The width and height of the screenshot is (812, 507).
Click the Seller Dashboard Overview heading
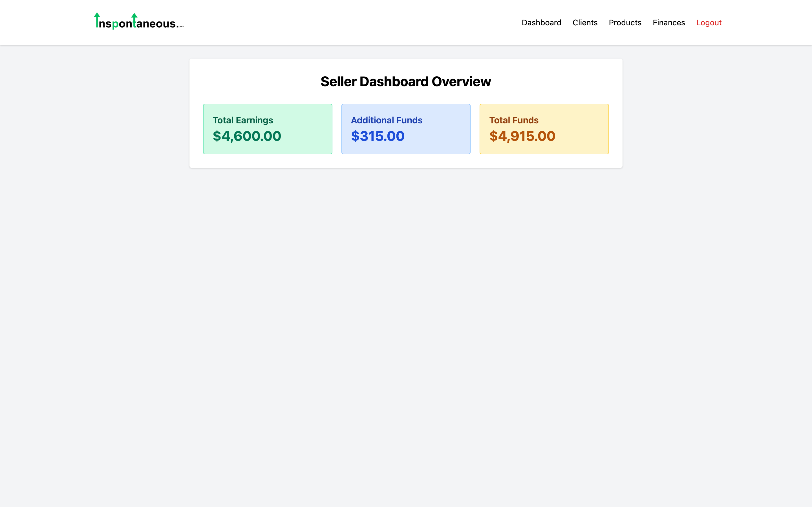406,81
